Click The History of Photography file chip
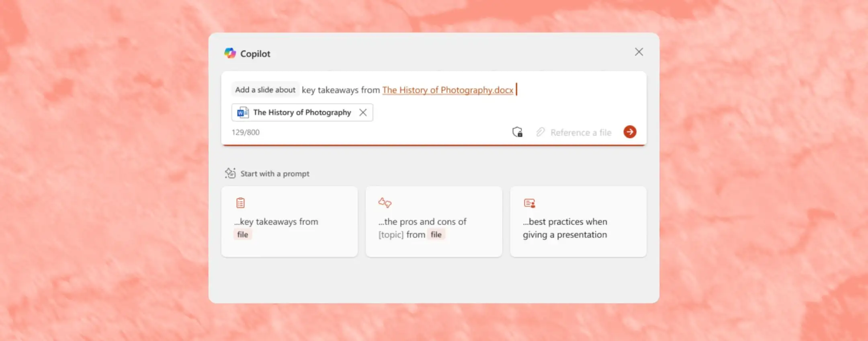Image resolution: width=868 pixels, height=341 pixels. [x=302, y=113]
